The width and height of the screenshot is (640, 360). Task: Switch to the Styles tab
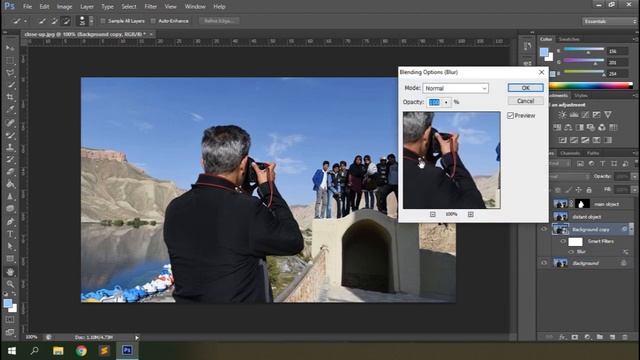point(581,96)
